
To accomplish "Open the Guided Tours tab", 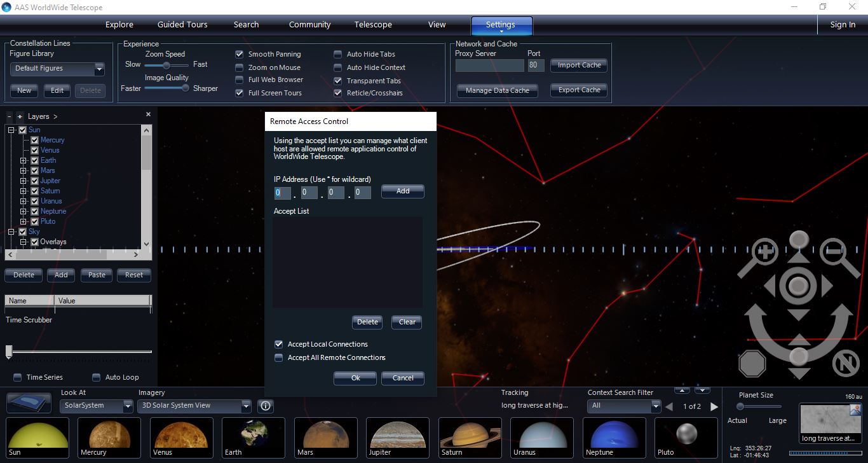I will pyautogui.click(x=182, y=25).
